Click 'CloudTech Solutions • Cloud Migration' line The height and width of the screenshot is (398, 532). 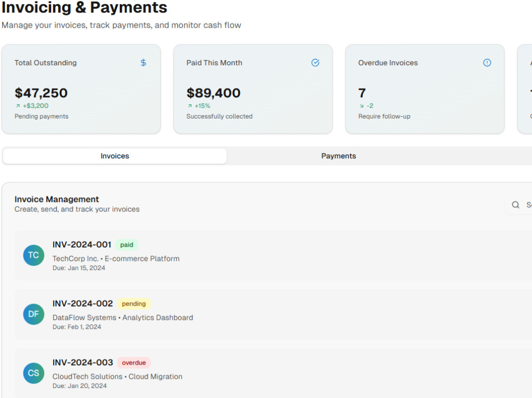point(118,377)
